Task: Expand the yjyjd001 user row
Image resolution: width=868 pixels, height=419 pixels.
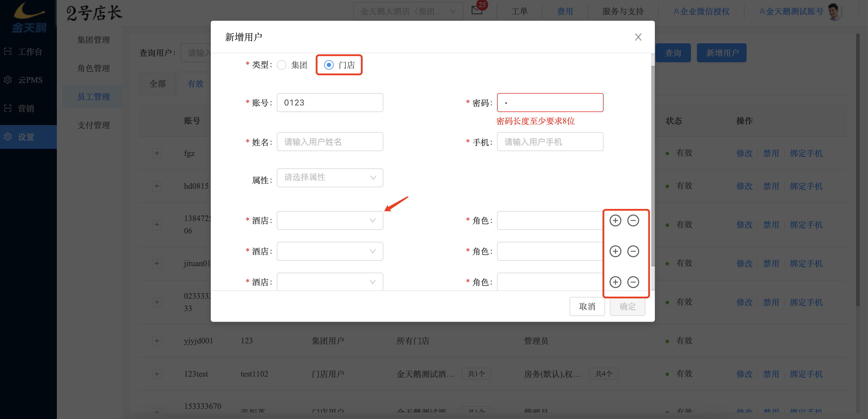Action: click(157, 341)
